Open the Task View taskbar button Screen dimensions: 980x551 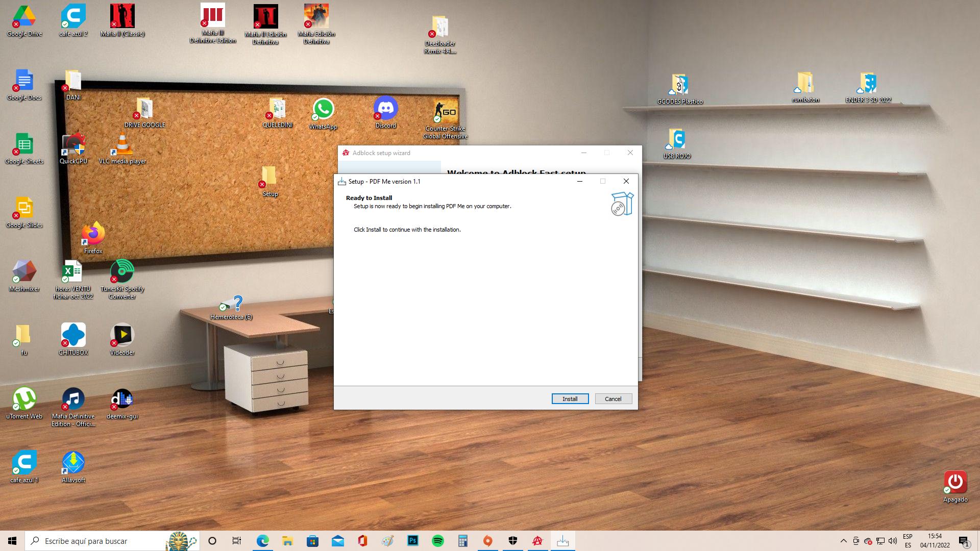click(x=236, y=541)
